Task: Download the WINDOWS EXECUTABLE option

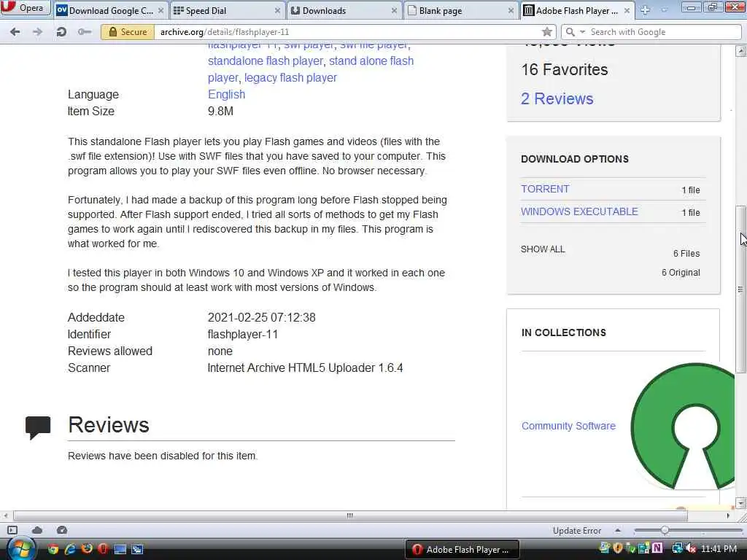Action: pyautogui.click(x=579, y=211)
